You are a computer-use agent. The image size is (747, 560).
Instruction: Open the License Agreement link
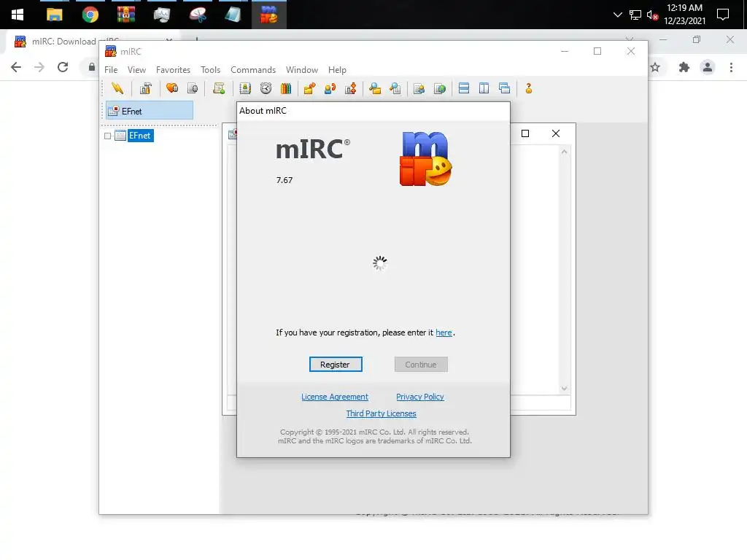[x=334, y=397]
